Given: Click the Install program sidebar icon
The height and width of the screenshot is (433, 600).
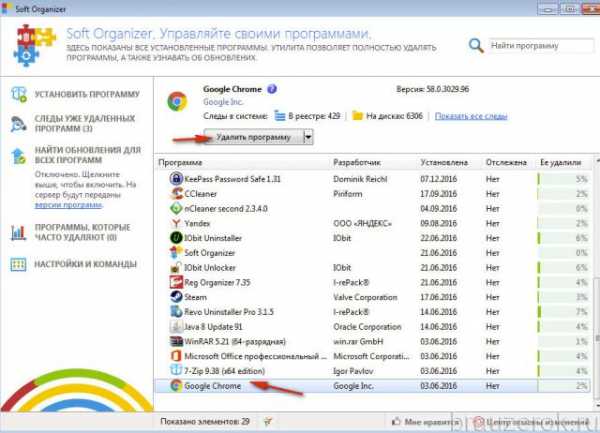Looking at the screenshot, I should pyautogui.click(x=18, y=94).
